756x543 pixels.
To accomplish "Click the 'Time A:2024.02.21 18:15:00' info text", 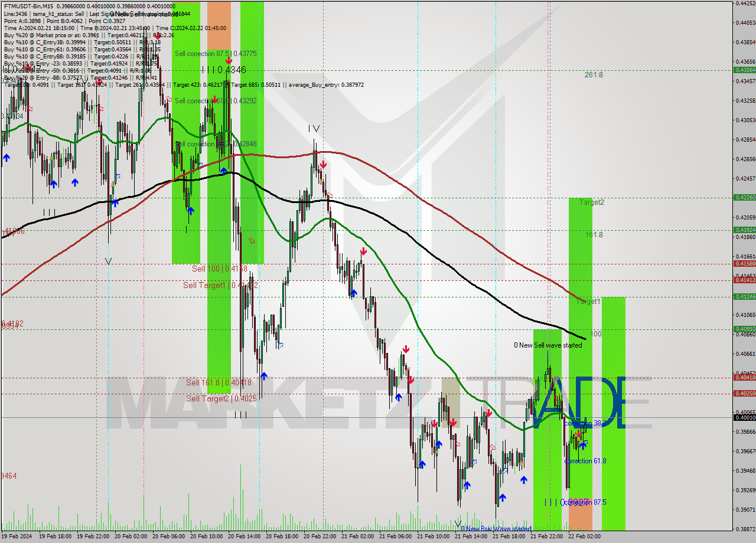I will tap(39, 28).
